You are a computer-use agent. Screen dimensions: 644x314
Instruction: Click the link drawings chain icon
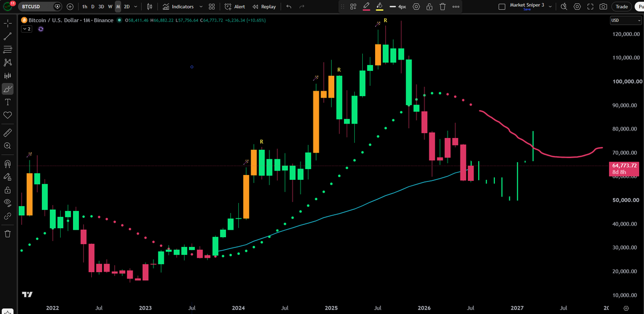point(8,216)
